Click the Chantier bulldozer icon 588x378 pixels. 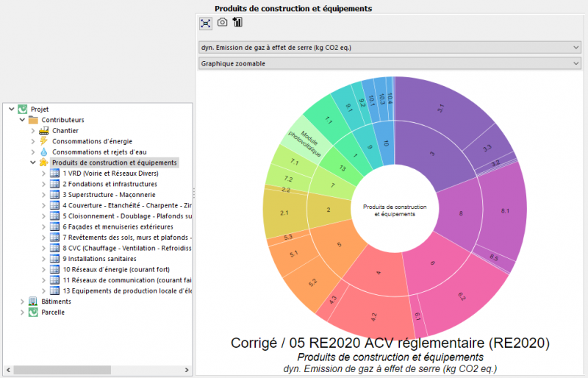(44, 131)
